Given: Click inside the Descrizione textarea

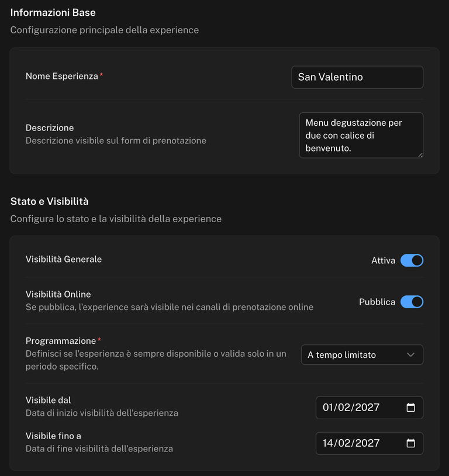Looking at the screenshot, I should pos(361,136).
